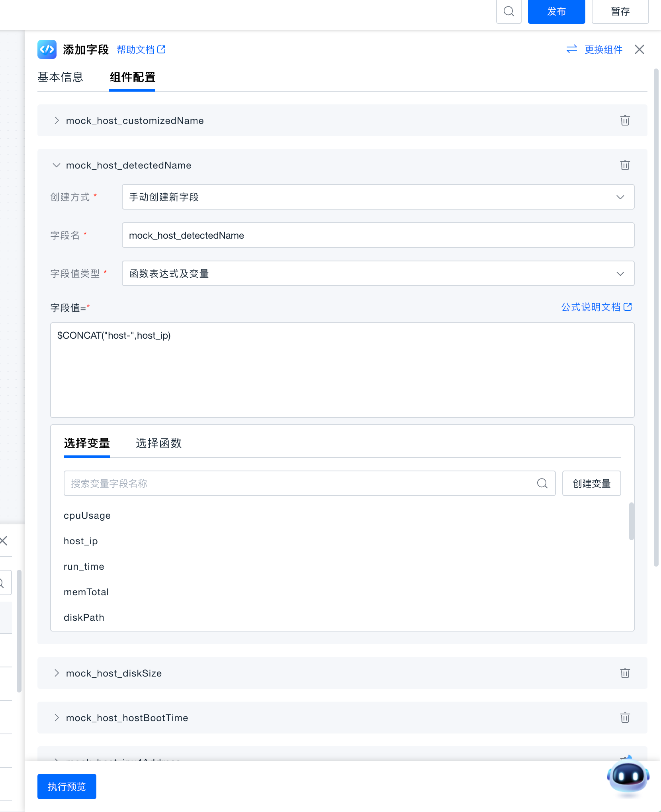This screenshot has width=661, height=812.
Task: Open the robot assistant chat icon
Action: click(x=628, y=777)
